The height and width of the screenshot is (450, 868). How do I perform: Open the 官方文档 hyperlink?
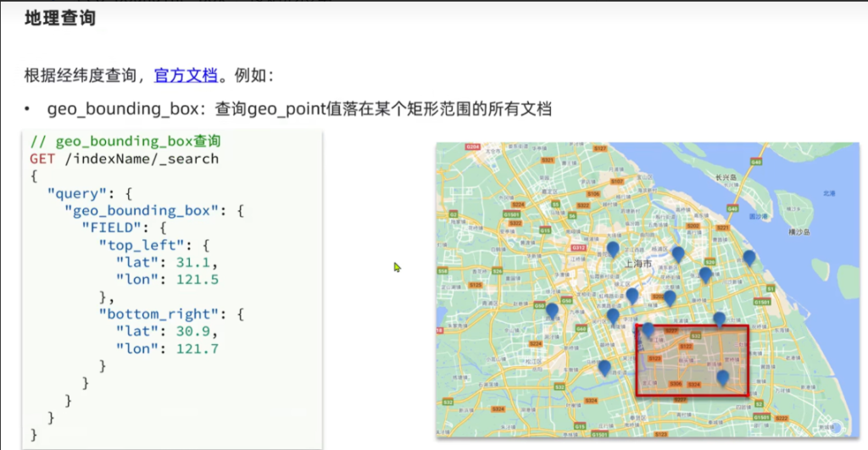tap(186, 75)
